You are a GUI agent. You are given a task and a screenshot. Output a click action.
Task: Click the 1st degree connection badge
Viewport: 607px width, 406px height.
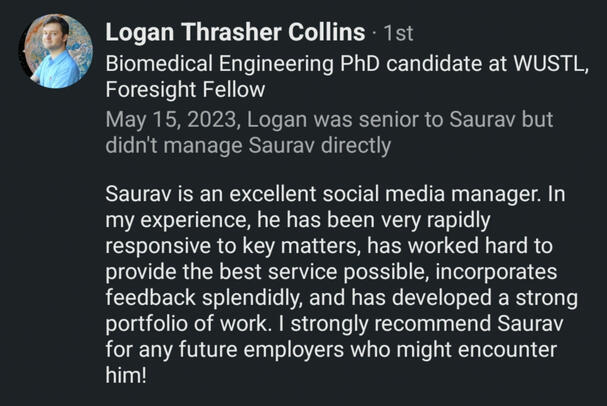tap(398, 34)
